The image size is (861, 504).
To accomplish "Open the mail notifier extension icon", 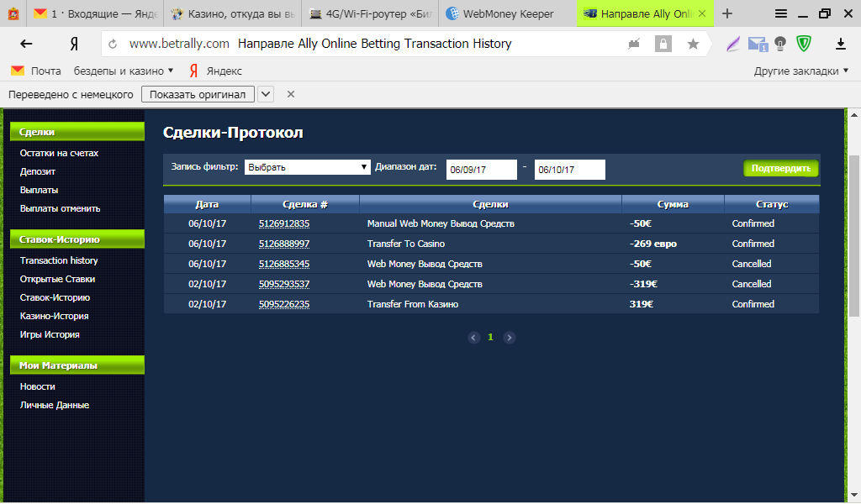I will pyautogui.click(x=757, y=44).
